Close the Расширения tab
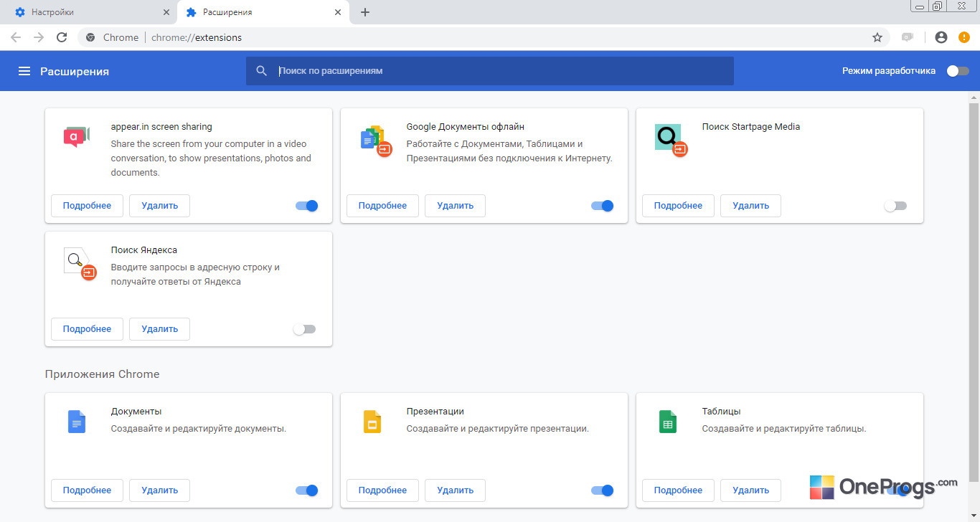Image resolution: width=980 pixels, height=522 pixels. click(x=337, y=12)
